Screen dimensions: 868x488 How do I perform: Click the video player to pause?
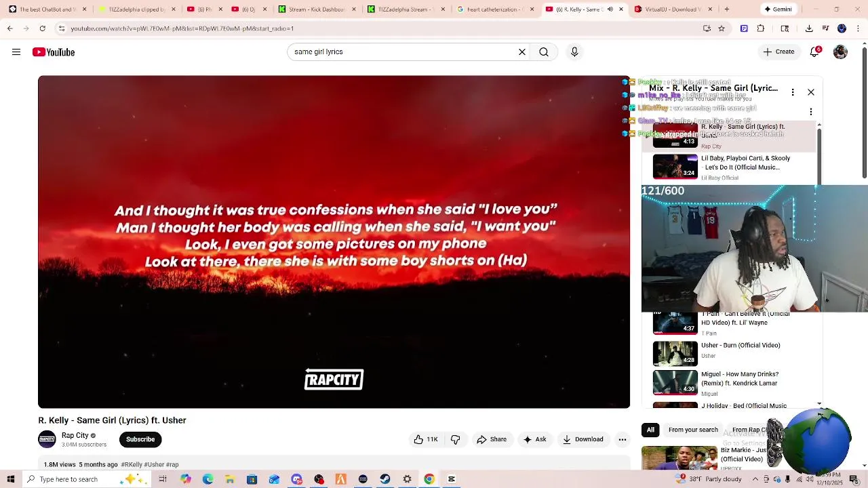tap(334, 242)
